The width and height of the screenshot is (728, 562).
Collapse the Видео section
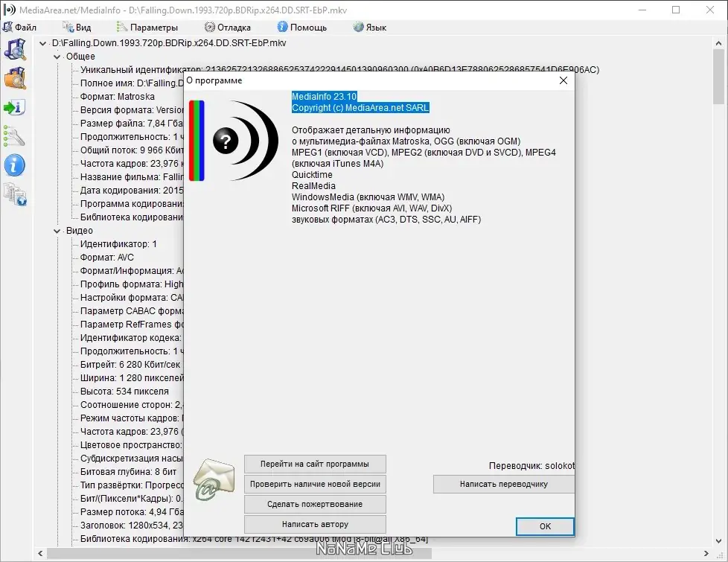click(57, 231)
